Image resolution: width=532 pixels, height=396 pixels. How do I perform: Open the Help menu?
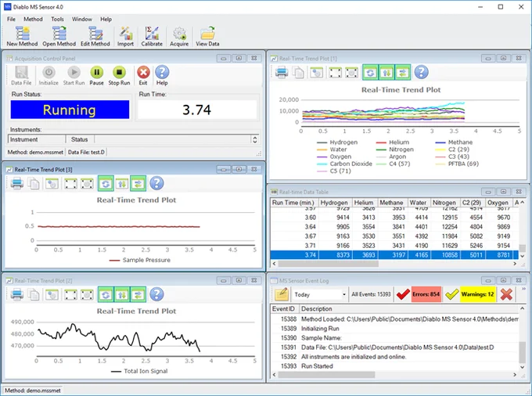[106, 19]
